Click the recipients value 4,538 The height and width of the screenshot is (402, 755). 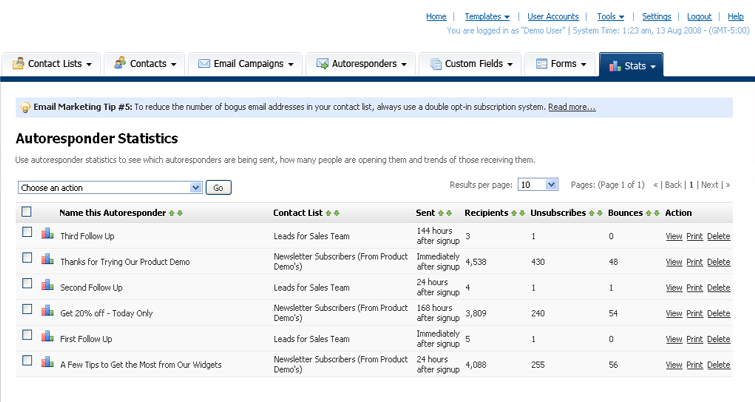[476, 262]
